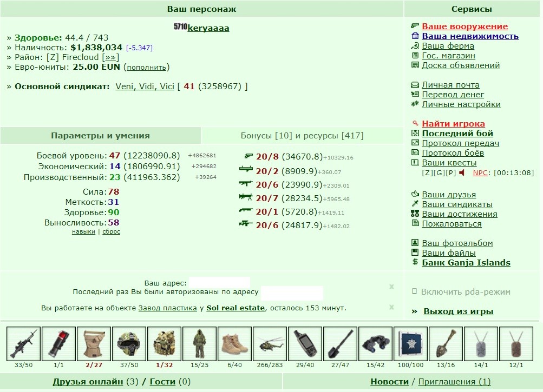The image size is (543, 392).
Task: Open Veni, Vidi, Vici syndicate link
Action: point(145,86)
